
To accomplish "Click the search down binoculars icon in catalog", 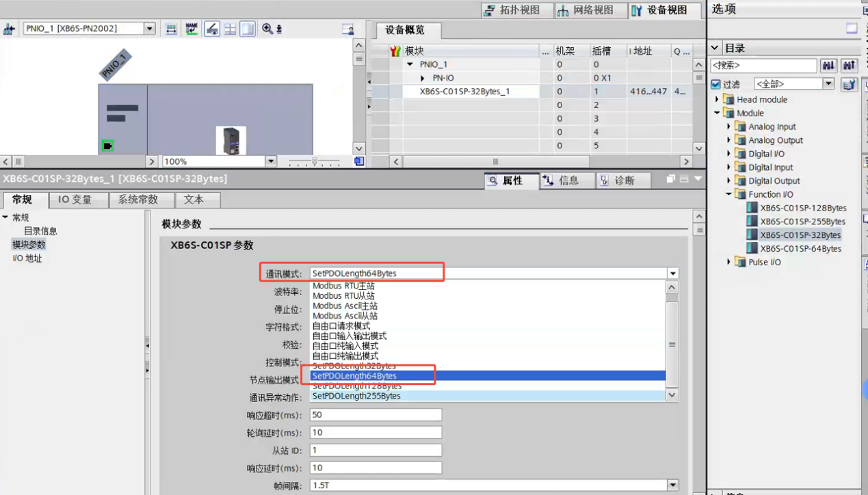I will (829, 66).
